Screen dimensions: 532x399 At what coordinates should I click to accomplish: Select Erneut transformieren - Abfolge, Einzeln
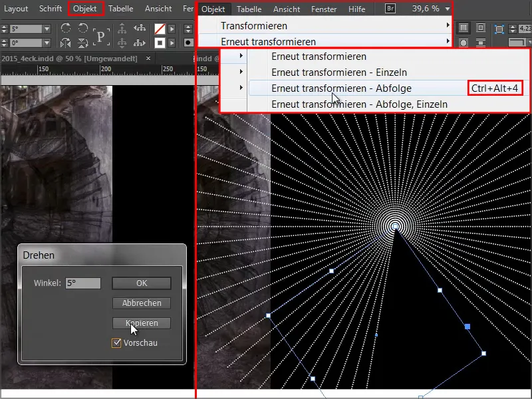(388, 104)
